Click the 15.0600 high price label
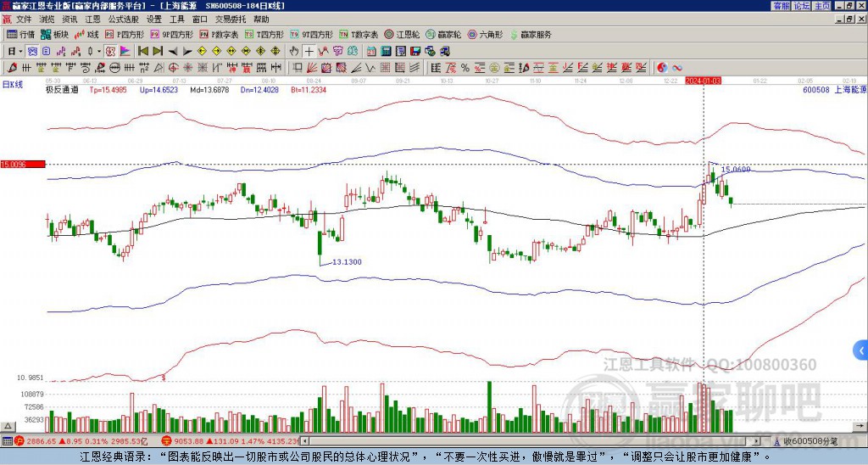This screenshot has height=465, width=868. point(736,170)
